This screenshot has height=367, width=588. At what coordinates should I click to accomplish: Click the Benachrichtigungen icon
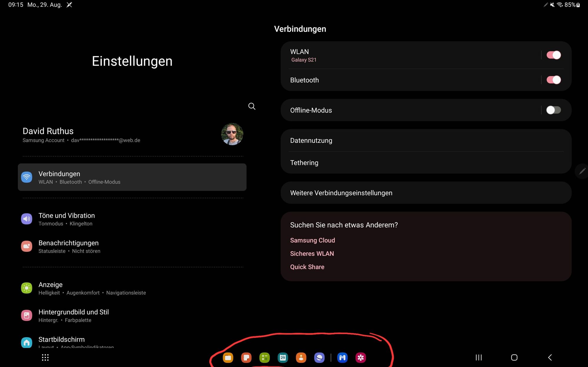pos(26,246)
